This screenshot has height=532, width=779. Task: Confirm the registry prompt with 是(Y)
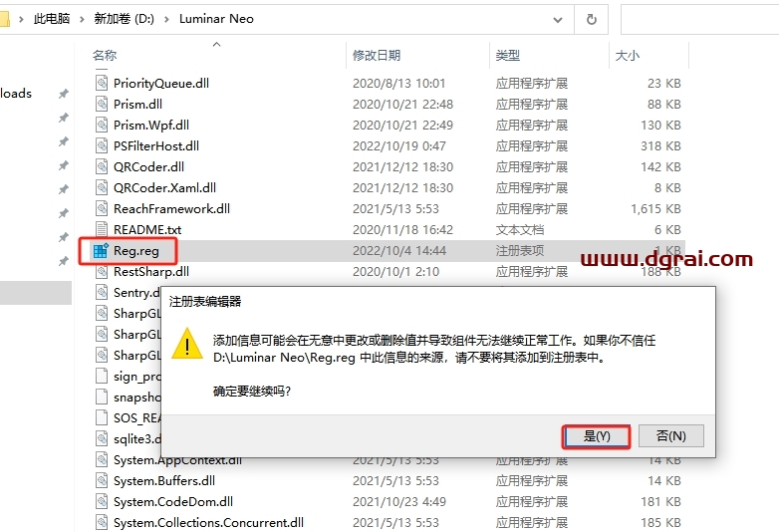pos(596,436)
